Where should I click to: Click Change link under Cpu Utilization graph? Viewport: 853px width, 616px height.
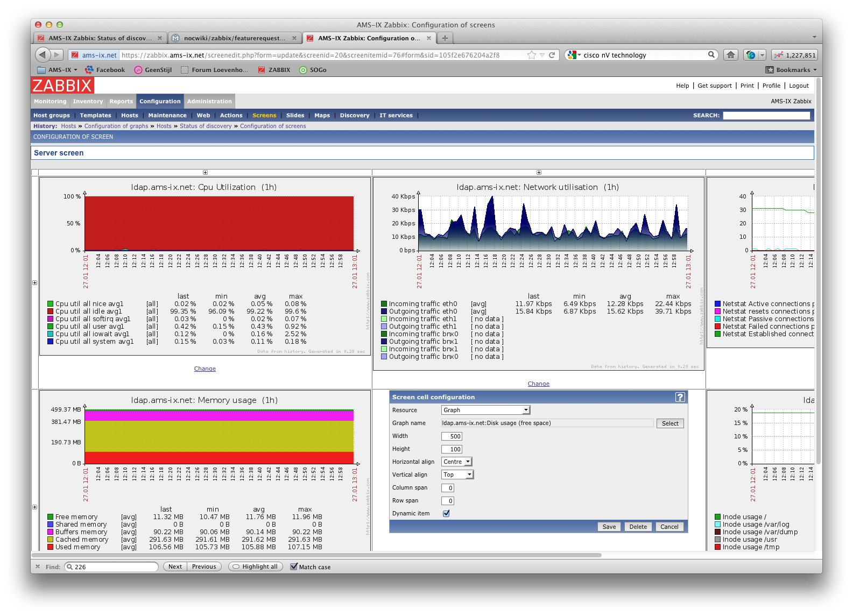pyautogui.click(x=205, y=369)
